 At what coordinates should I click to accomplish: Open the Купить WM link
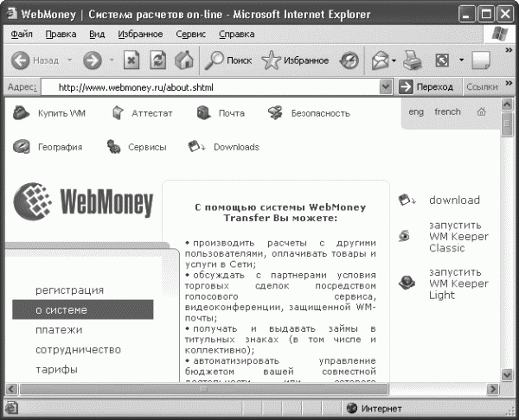pyautogui.click(x=61, y=113)
